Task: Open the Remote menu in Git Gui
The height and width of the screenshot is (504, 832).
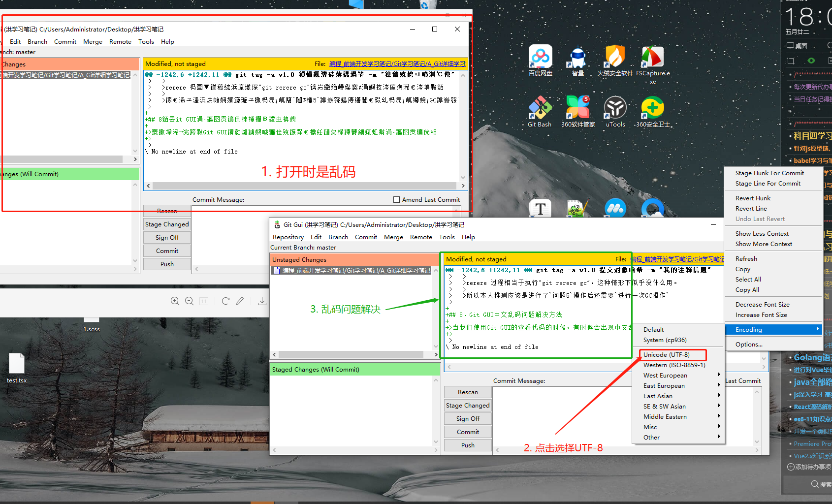Action: tap(421, 237)
